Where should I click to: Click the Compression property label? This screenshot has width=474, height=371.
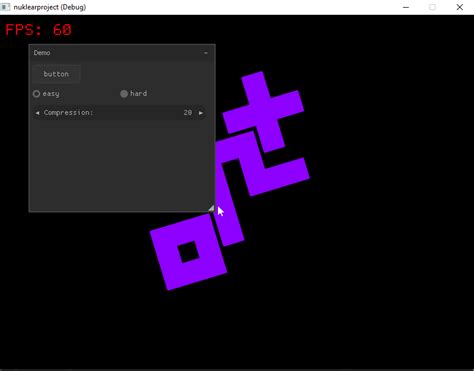(68, 113)
